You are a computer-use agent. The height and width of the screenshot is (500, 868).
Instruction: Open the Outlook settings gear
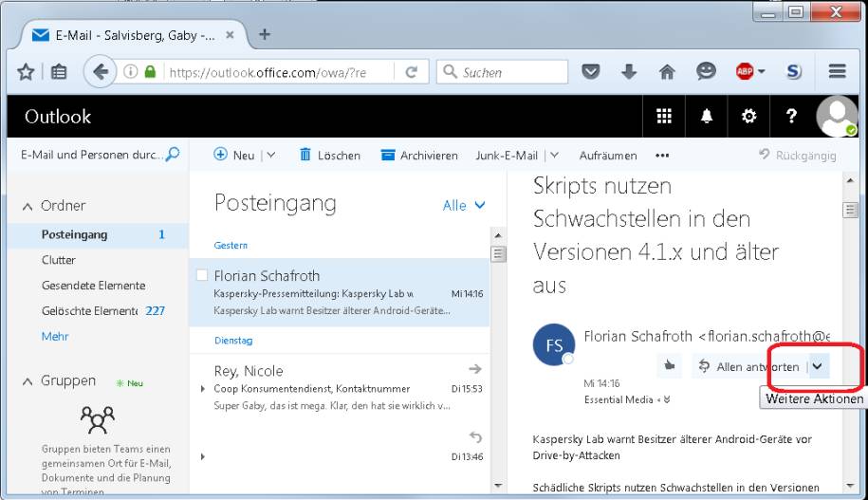point(748,117)
